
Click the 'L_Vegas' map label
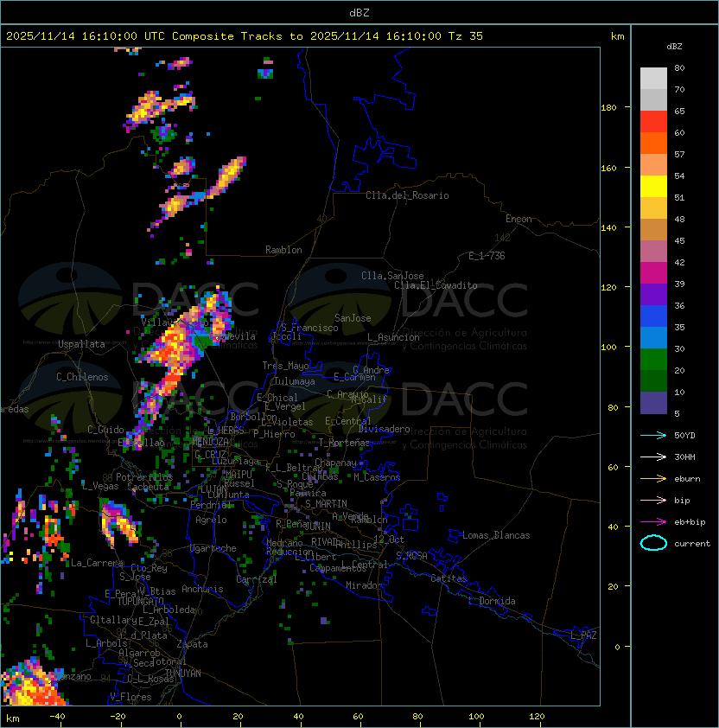100,486
